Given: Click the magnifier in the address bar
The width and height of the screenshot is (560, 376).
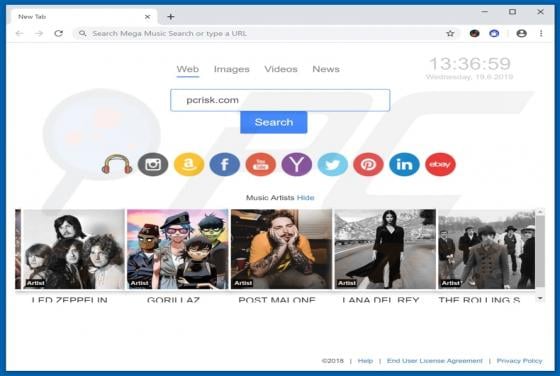Looking at the screenshot, I should coord(82,34).
